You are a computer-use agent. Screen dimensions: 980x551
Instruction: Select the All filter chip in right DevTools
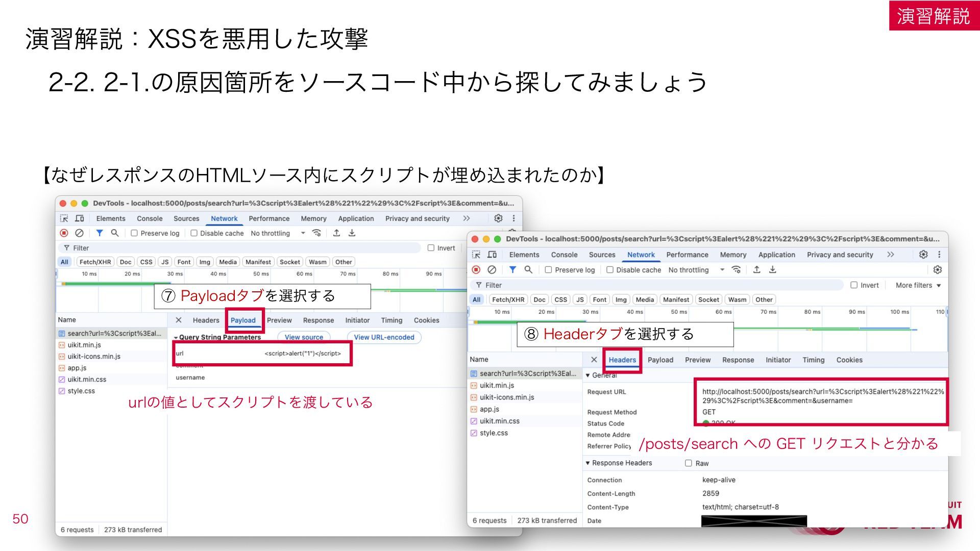[477, 299]
